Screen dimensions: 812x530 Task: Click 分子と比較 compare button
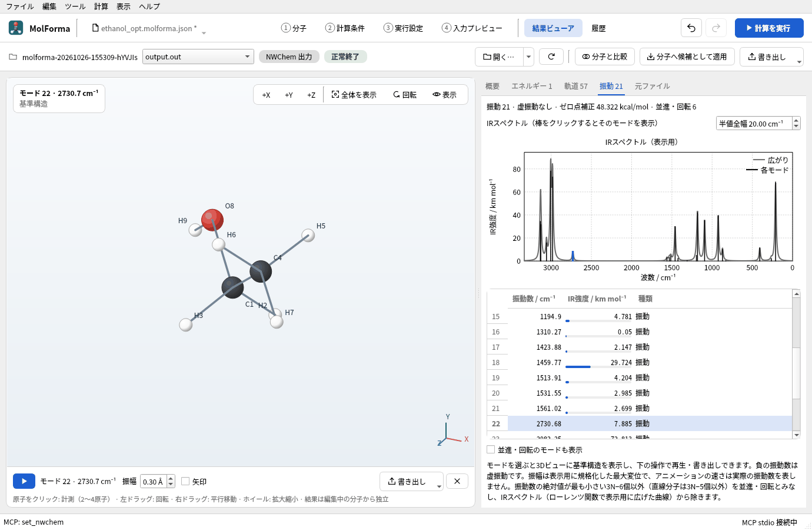click(605, 57)
